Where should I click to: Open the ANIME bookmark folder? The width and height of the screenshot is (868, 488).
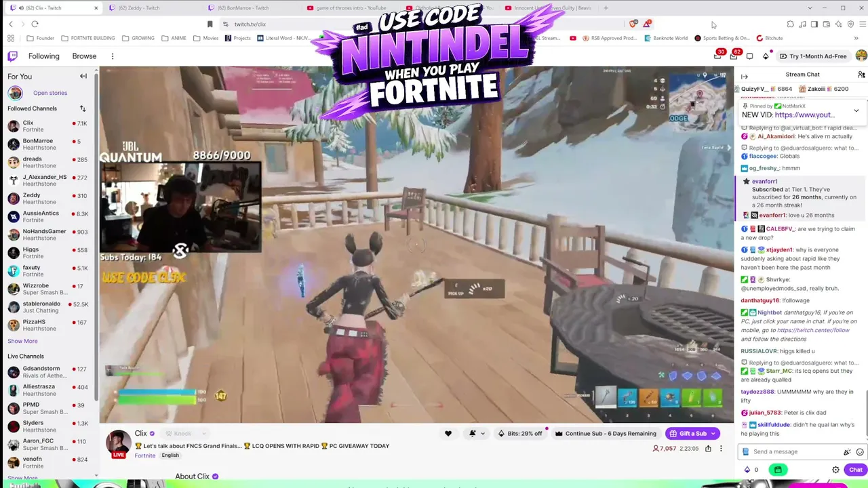pyautogui.click(x=174, y=38)
